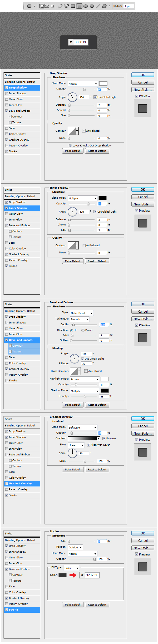Open the white Drop Shadow color swatch
Screen dimensions: 158x644
coord(103,83)
